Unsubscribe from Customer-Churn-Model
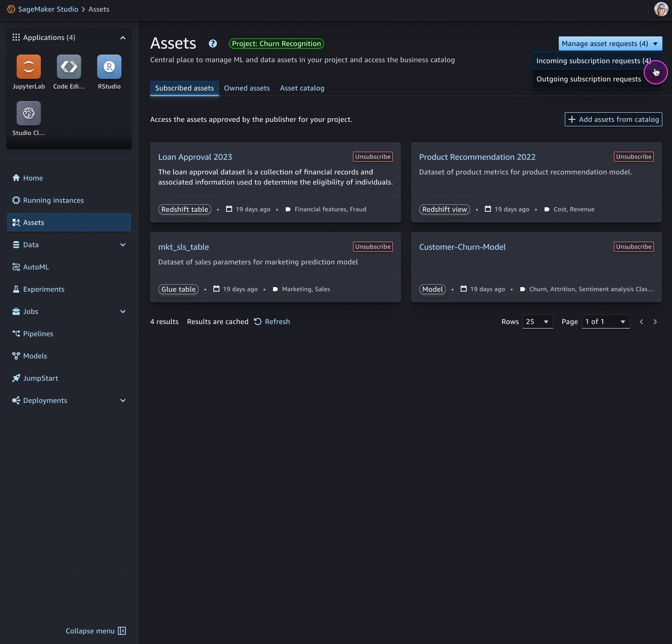672x644 pixels. click(x=634, y=247)
